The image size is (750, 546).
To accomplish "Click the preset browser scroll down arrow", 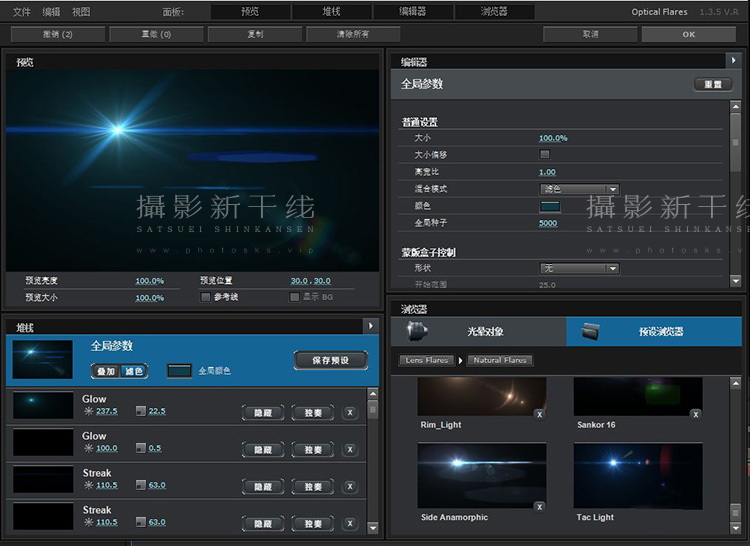I will pos(736,528).
